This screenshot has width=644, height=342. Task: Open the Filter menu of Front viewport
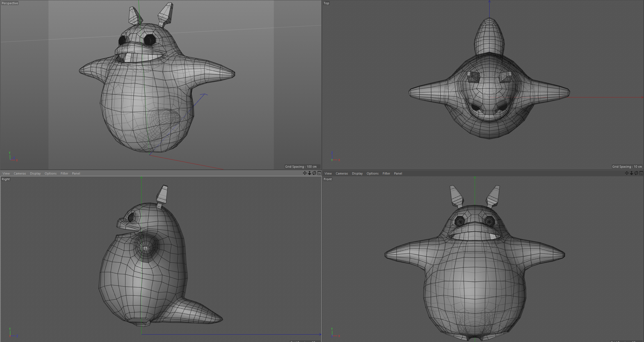click(x=386, y=173)
